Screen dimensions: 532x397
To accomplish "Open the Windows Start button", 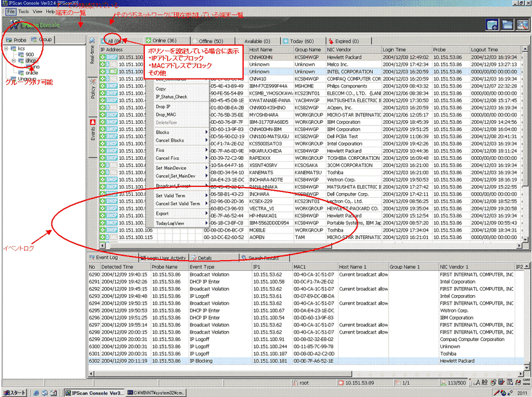I will 14,393.
